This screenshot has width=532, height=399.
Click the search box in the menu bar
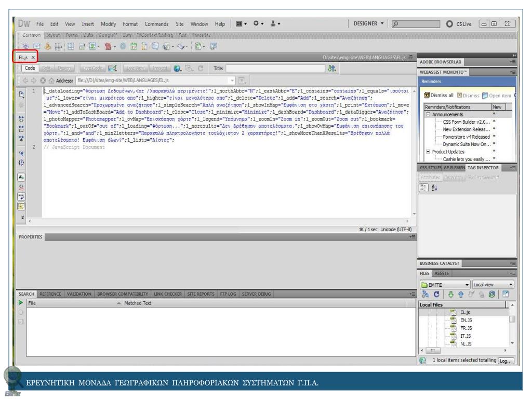(x=416, y=24)
